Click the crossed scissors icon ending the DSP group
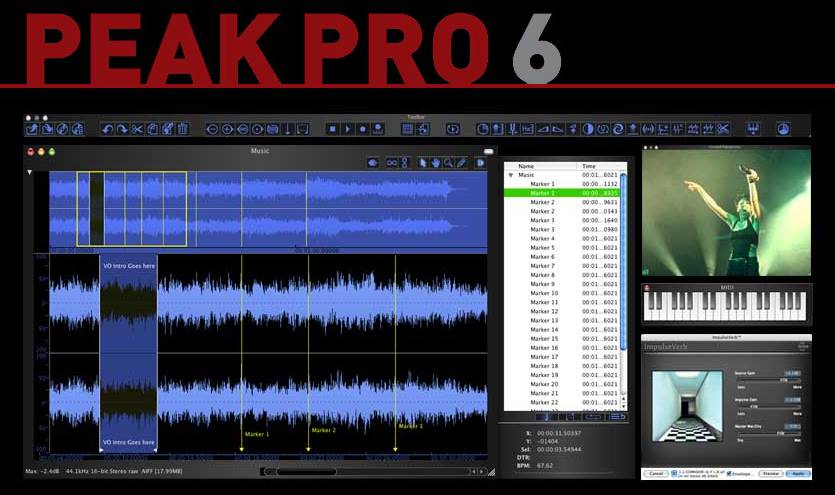The width and height of the screenshot is (835, 495). 723,129
